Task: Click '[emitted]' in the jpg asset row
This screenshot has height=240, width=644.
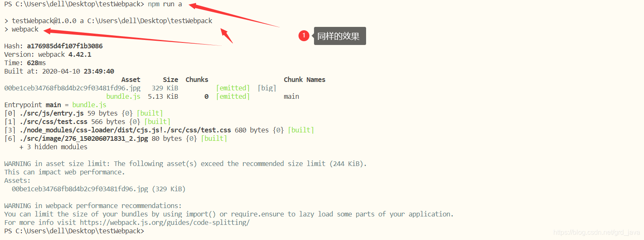Action: coord(233,88)
